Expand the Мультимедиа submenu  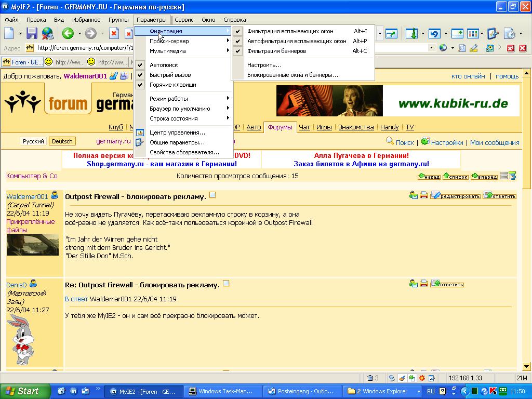click(x=183, y=51)
